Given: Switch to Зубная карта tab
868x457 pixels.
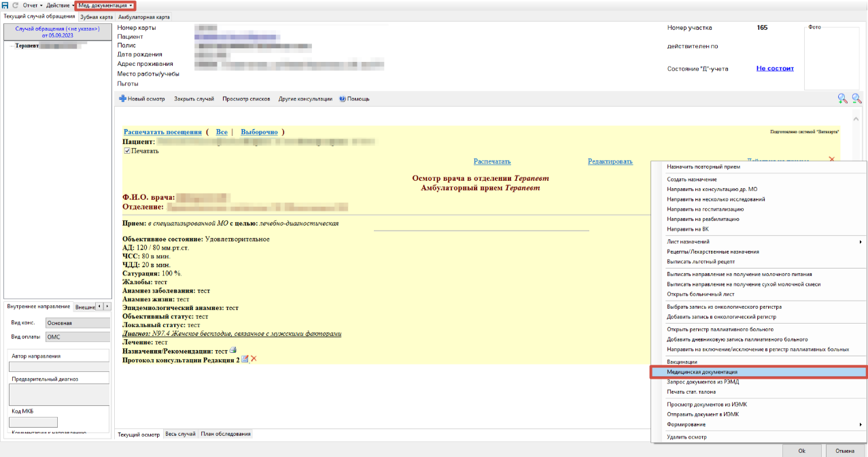Looking at the screenshot, I should click(x=97, y=16).
